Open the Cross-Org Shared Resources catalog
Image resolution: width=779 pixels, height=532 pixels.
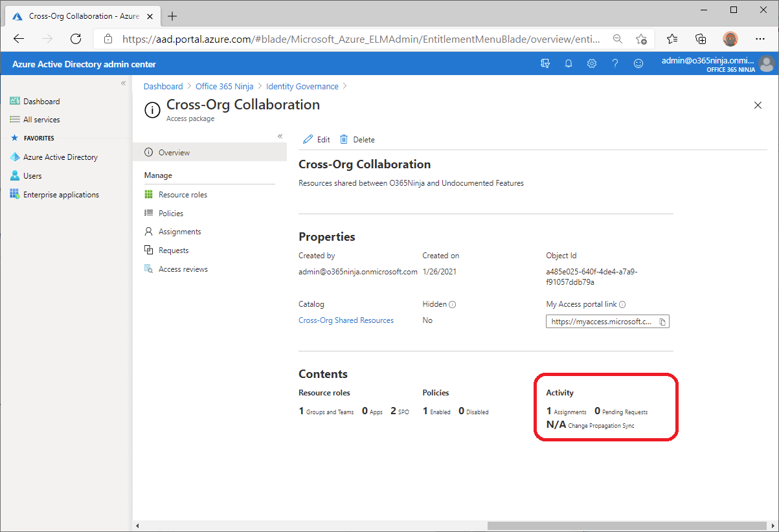345,320
